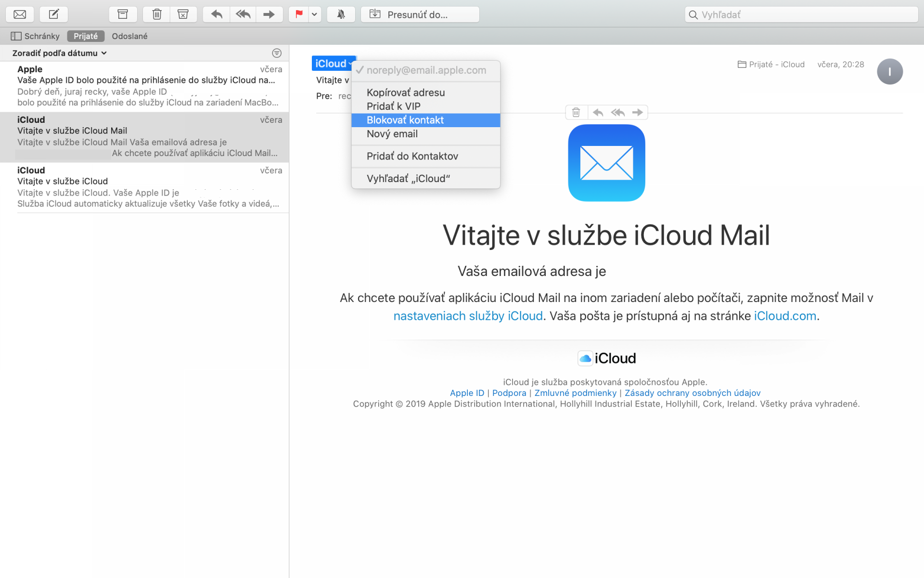Open Zoradiť podľa dátumu sort menu

(59, 53)
